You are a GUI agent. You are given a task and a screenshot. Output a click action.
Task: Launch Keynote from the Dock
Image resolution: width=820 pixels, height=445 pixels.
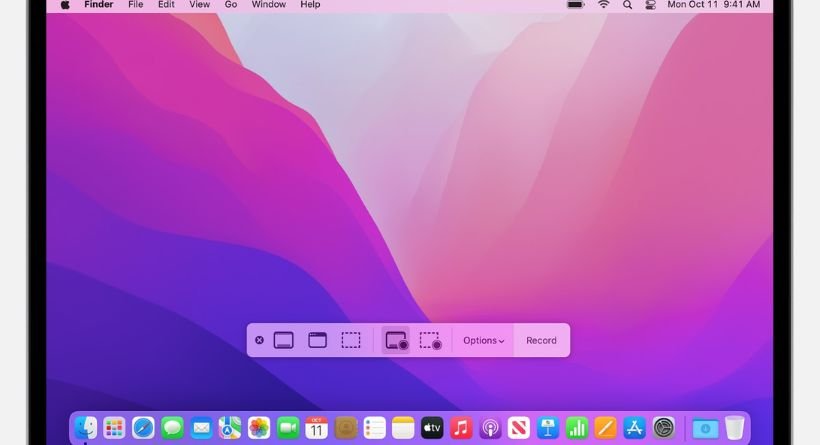tap(548, 428)
